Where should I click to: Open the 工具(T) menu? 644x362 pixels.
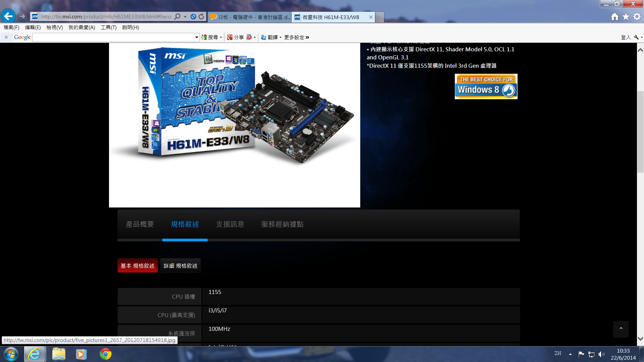(109, 27)
